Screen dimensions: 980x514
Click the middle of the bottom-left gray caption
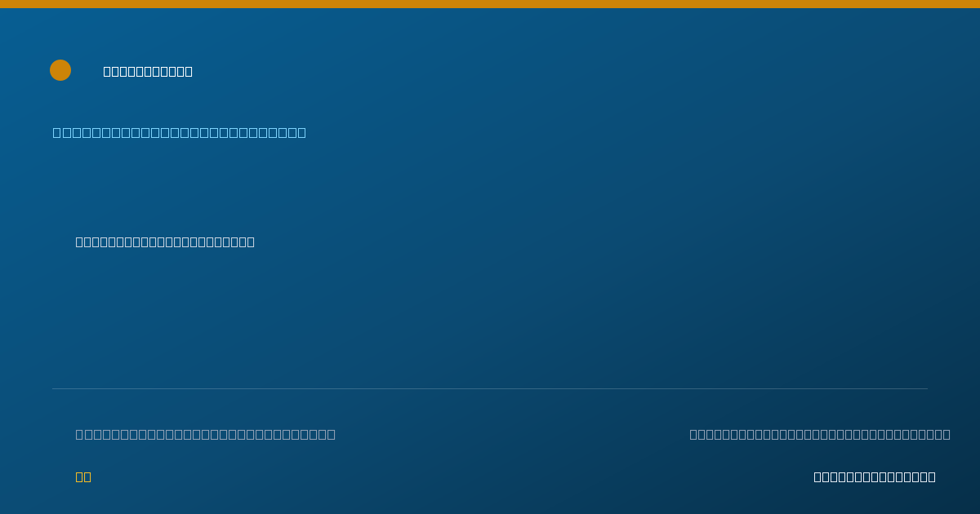206,434
